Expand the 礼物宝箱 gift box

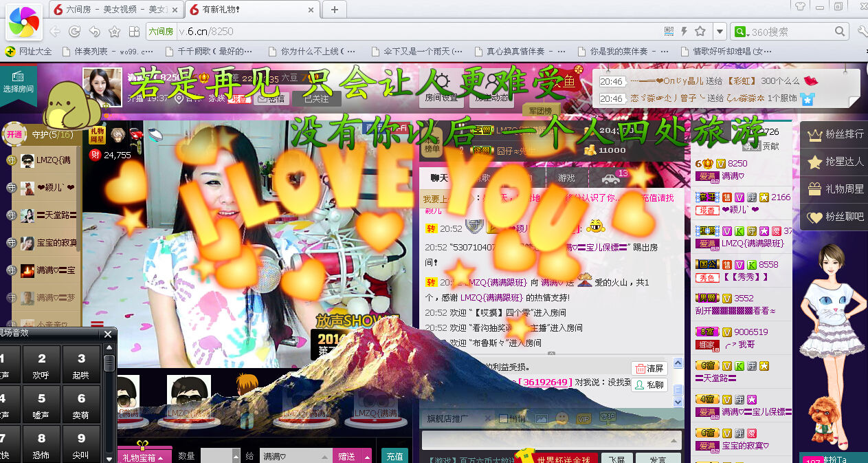tap(144, 457)
